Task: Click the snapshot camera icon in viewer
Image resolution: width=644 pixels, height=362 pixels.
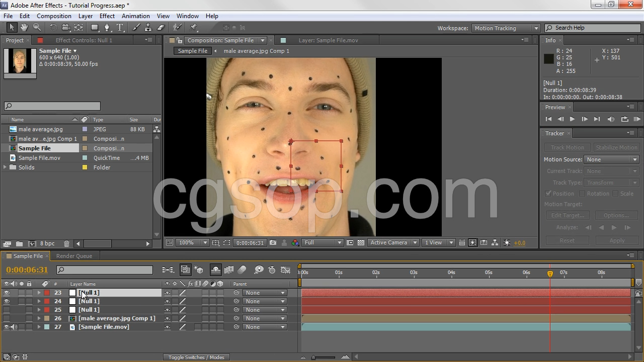Action: (x=273, y=243)
